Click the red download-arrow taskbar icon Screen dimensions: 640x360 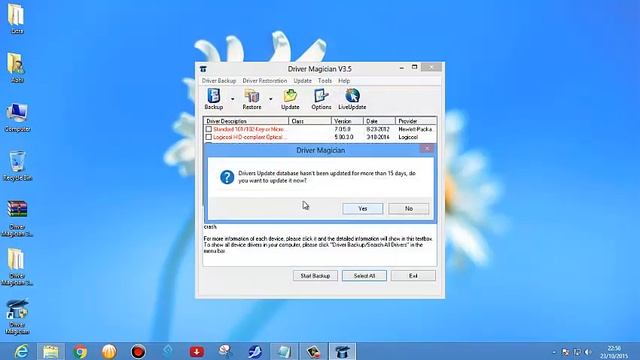coord(197,351)
